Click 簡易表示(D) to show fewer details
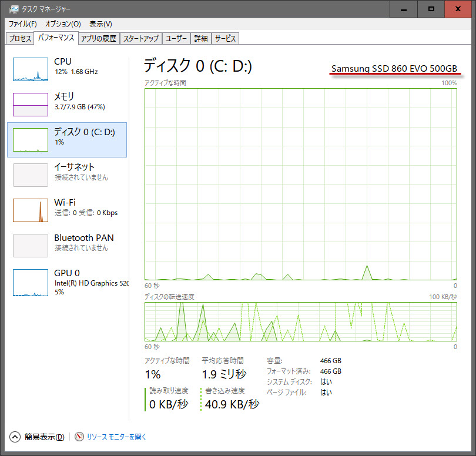 44,437
